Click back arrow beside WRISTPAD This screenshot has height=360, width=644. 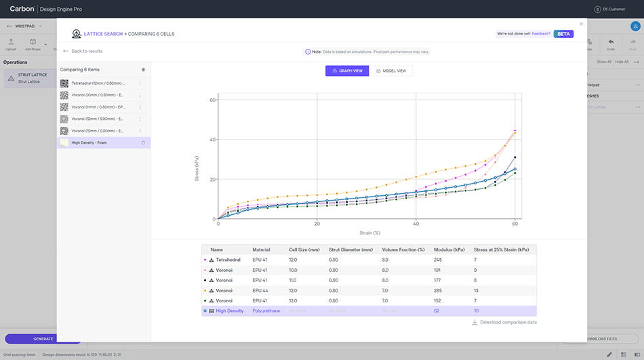pos(9,26)
